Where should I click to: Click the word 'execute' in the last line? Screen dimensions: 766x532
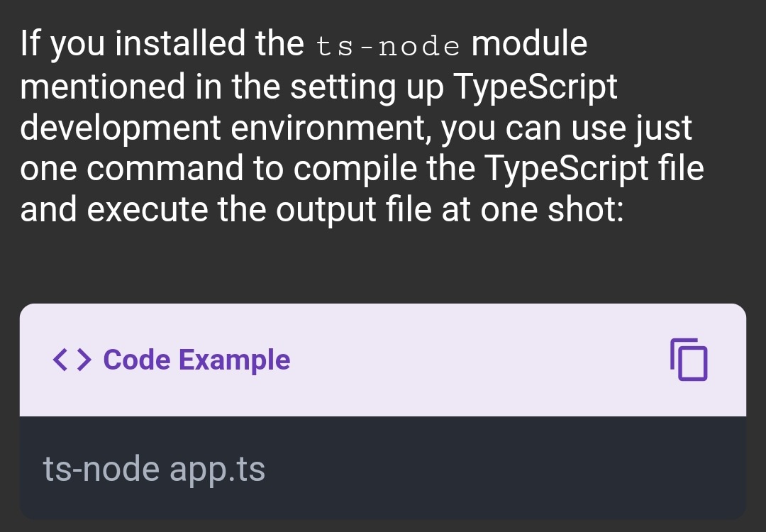click(148, 209)
